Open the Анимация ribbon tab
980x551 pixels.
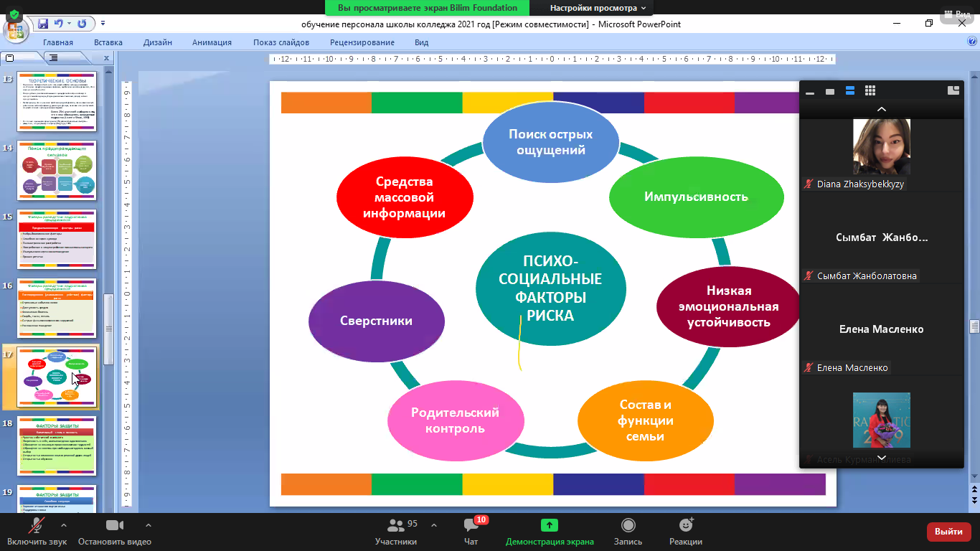coord(212,42)
